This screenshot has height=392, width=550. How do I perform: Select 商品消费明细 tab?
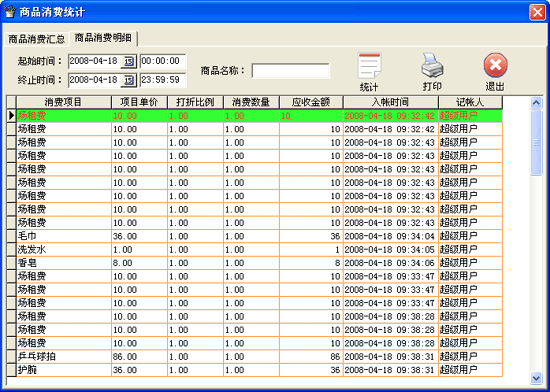point(103,38)
